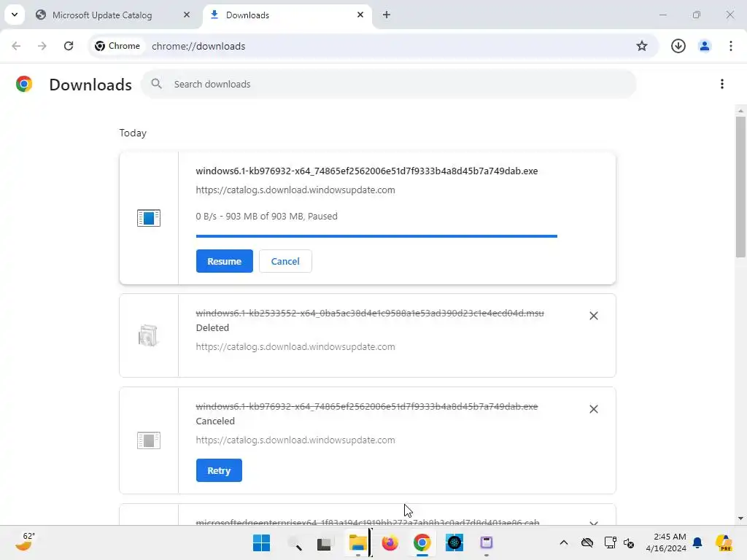
Task: Open the Copilot preview icon
Action: [724, 542]
